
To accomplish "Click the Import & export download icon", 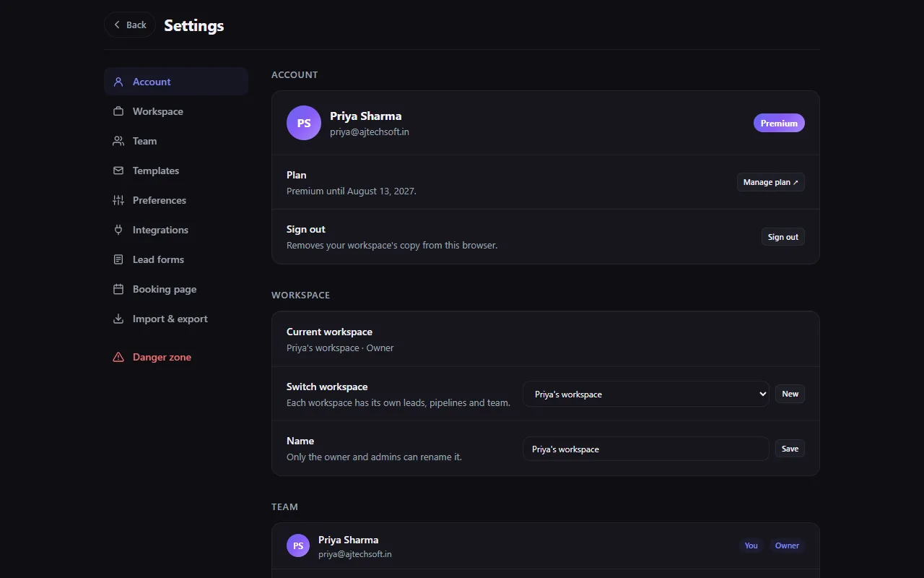I will click(118, 319).
